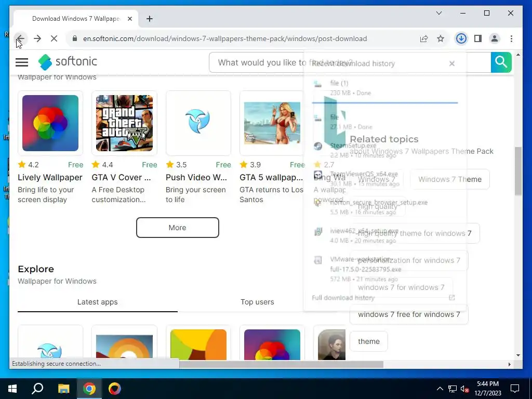Click the 4.4 star rating

click(102, 165)
